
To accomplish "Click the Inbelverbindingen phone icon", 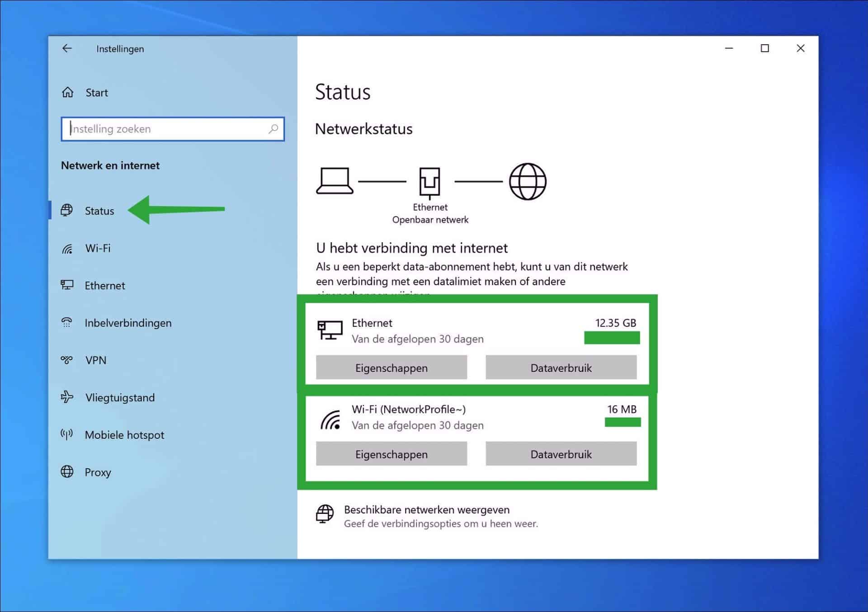I will tap(67, 323).
